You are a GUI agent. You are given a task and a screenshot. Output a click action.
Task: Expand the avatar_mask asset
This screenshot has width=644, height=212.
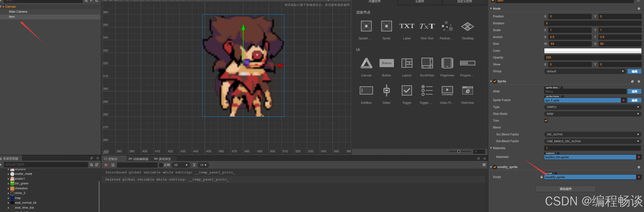pos(8,174)
